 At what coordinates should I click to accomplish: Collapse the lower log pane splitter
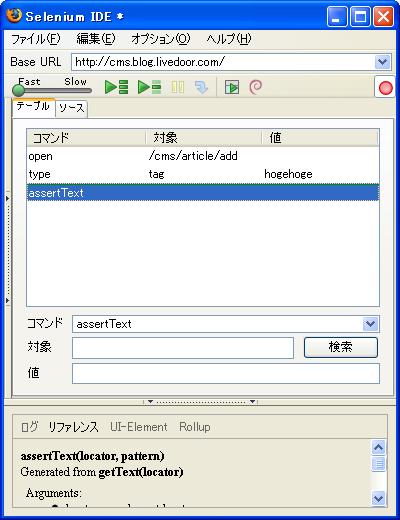click(201, 402)
